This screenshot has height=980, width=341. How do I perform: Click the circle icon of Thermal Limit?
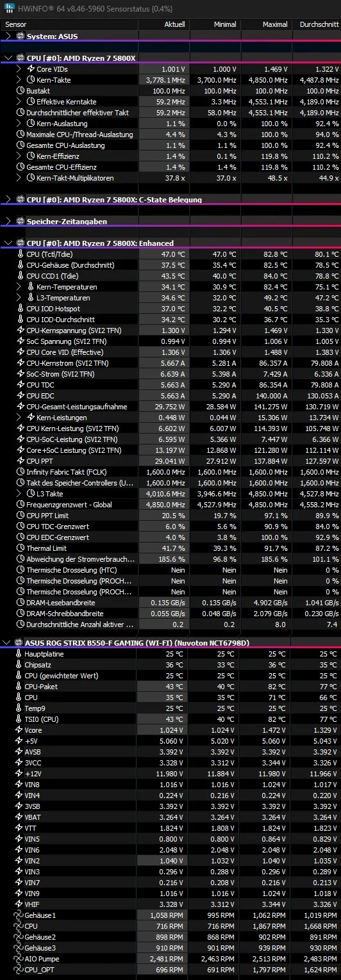[x=19, y=548]
